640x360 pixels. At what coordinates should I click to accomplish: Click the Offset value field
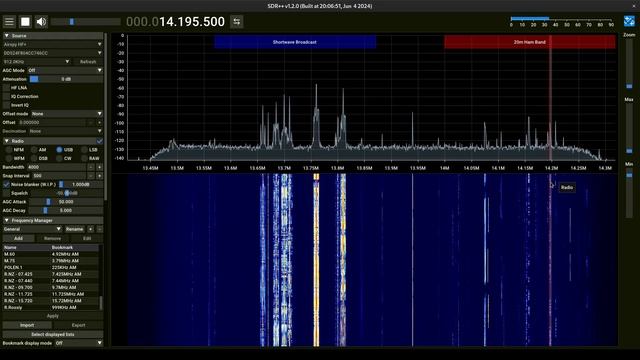tap(52, 122)
